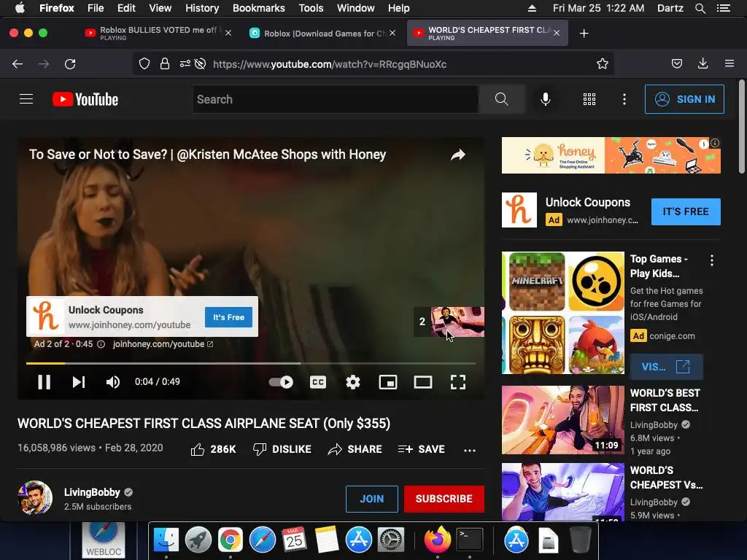The width and height of the screenshot is (747, 560).
Task: Launch Chrome from the Dock
Action: tap(230, 540)
